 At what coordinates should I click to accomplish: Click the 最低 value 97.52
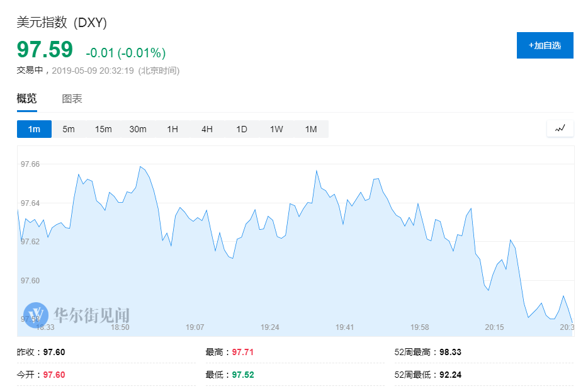(242, 375)
